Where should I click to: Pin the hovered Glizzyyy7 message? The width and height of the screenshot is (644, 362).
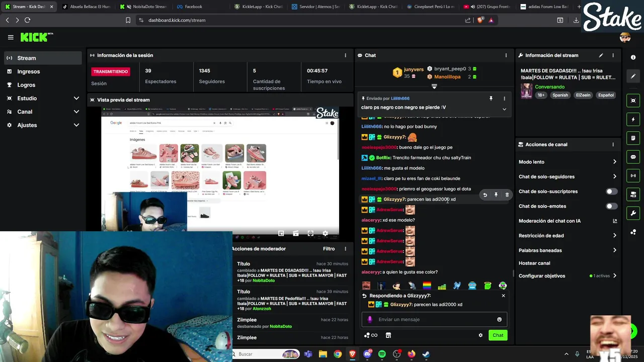(x=496, y=195)
